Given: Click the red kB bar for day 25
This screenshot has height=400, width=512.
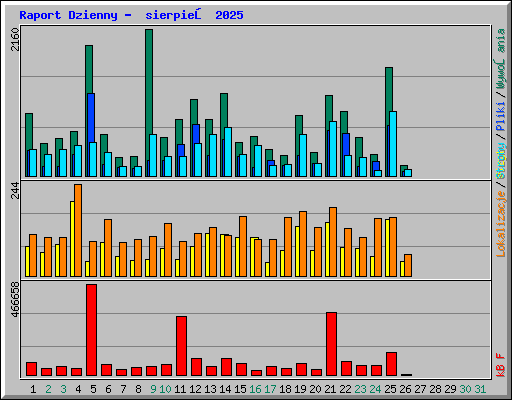Looking at the screenshot, I should click(x=391, y=364).
